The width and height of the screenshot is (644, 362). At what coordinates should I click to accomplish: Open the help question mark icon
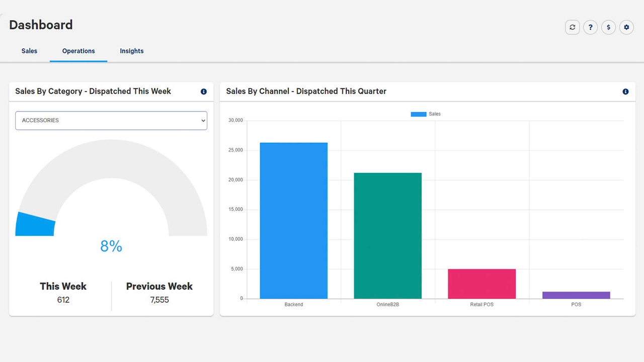(590, 27)
